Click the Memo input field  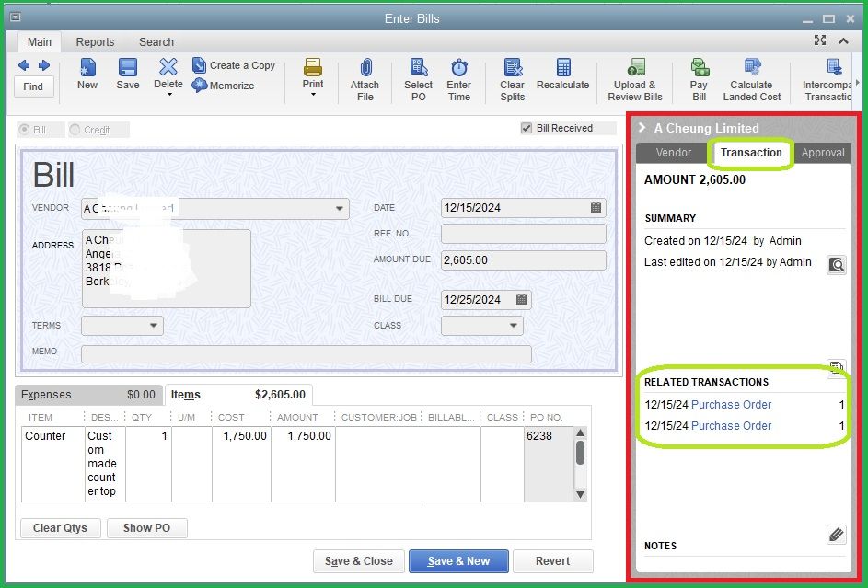point(307,354)
